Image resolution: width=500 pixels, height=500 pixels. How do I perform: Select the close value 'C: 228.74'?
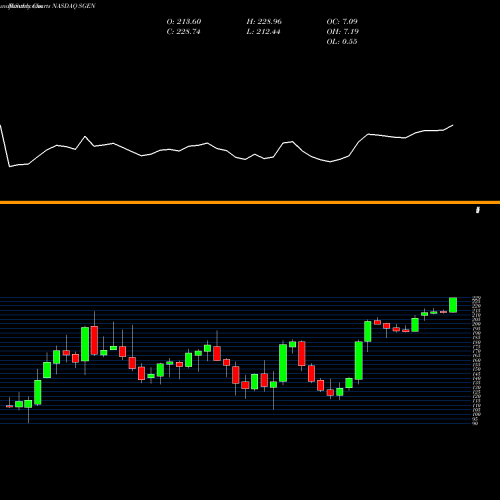[x=183, y=32]
